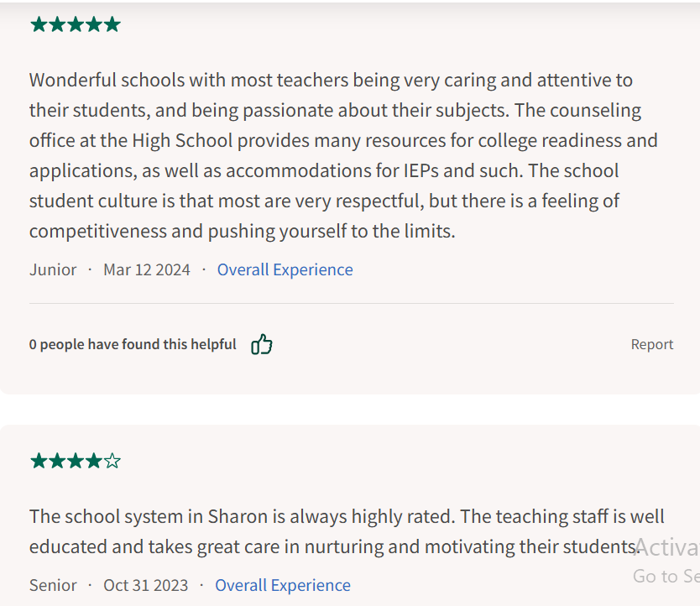Click the review text beginning "Wonderful schools"
This screenshot has height=606, width=700.
(x=332, y=155)
